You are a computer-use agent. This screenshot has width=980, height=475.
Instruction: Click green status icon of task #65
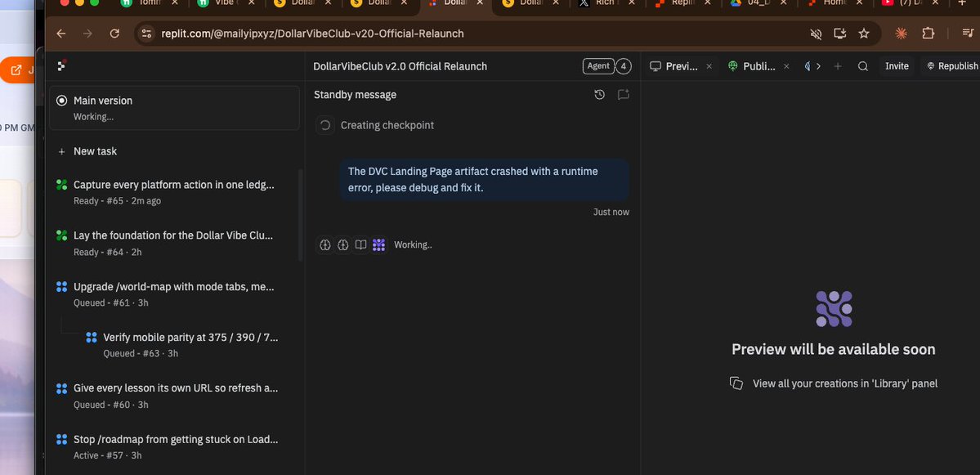pyautogui.click(x=61, y=185)
